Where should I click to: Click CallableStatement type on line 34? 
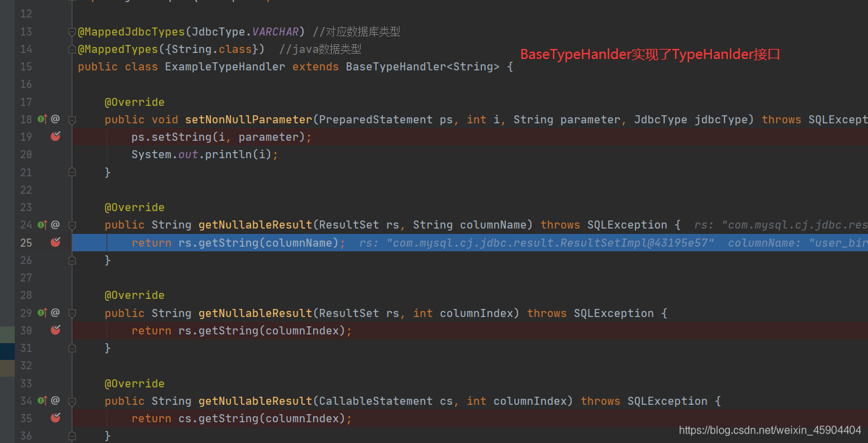pos(376,401)
